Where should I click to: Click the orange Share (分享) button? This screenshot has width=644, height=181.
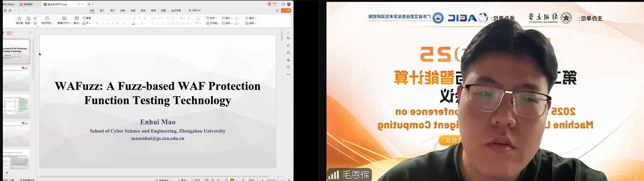[x=286, y=10]
